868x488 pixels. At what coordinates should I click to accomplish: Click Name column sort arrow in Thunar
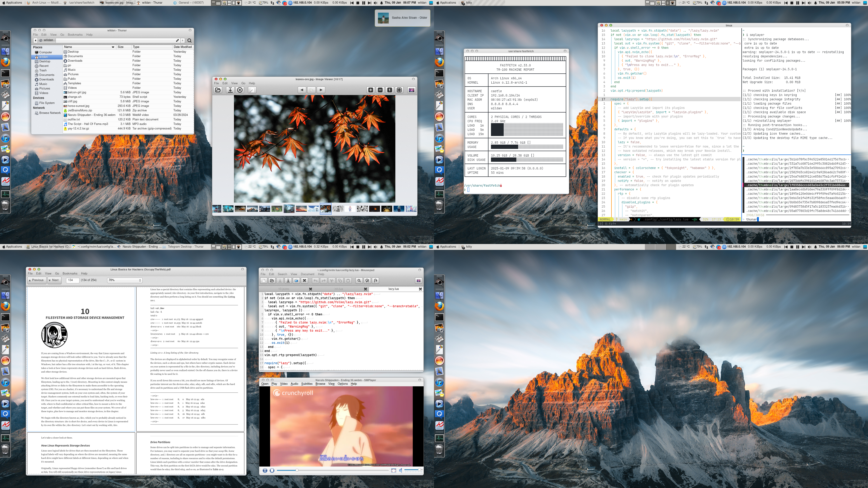[x=113, y=47]
